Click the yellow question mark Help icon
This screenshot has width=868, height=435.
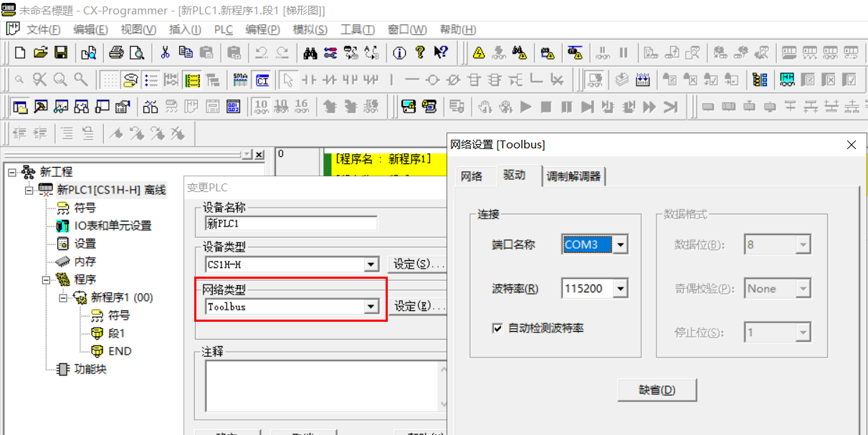pos(420,52)
